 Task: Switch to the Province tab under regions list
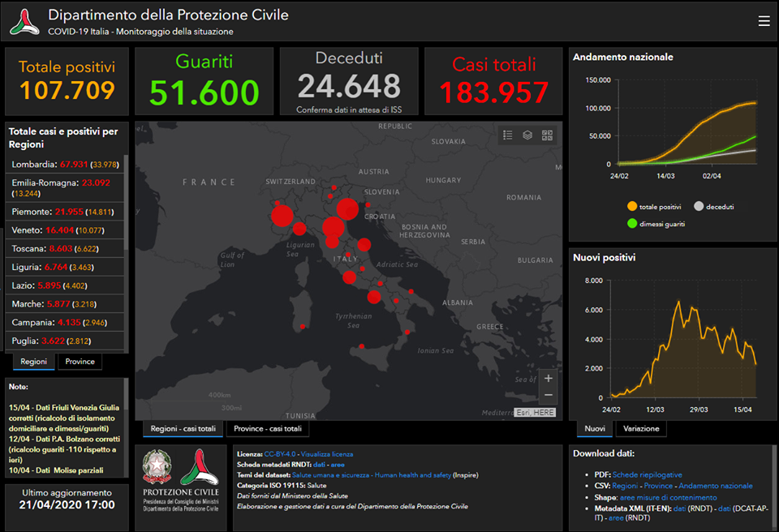(80, 362)
